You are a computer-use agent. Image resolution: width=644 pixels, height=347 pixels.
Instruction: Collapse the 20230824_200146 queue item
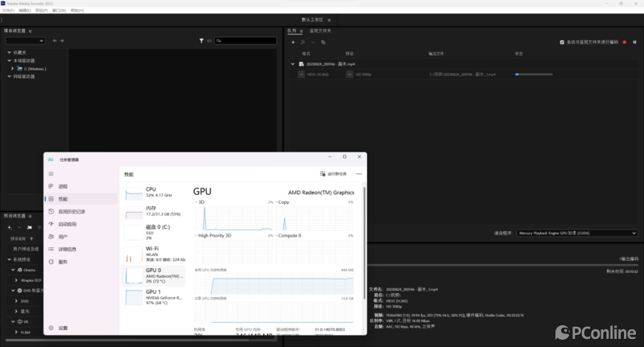tap(293, 64)
